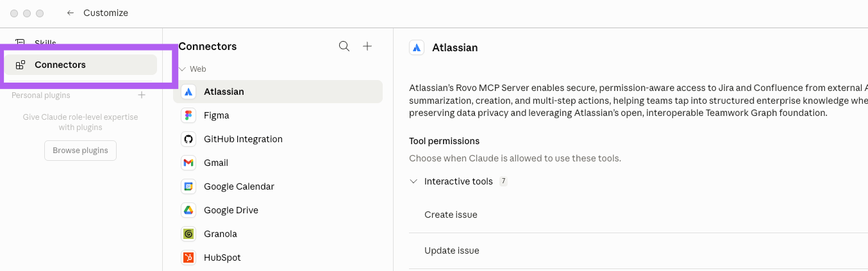This screenshot has height=271, width=868.
Task: Open the Create issue tool permission
Action: 451,215
